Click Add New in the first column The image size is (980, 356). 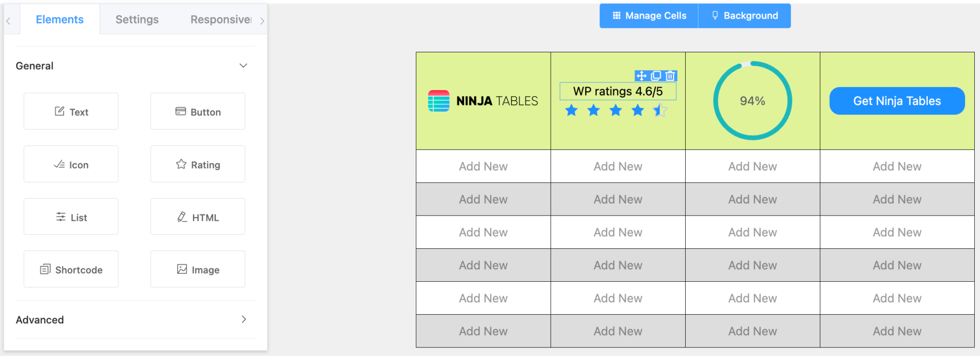pyautogui.click(x=483, y=166)
